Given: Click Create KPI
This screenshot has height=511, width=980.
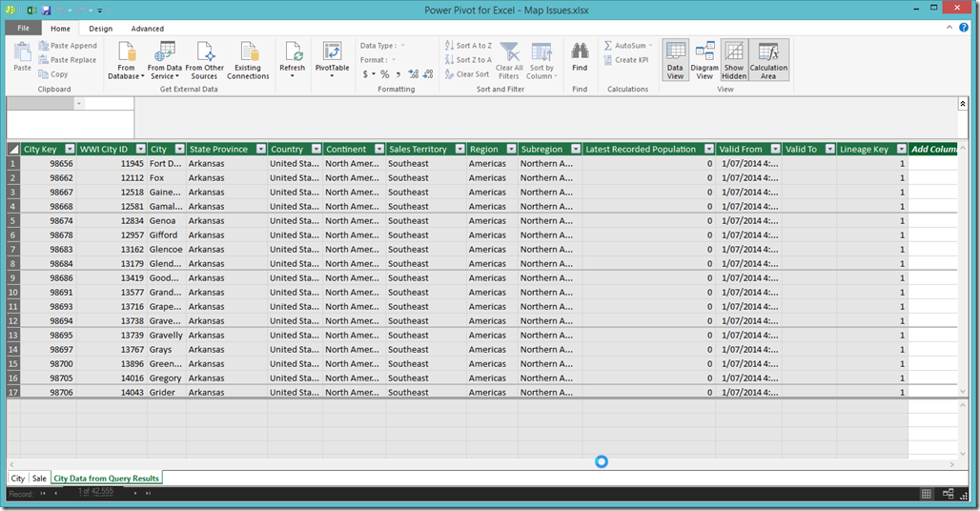Looking at the screenshot, I should coord(626,60).
